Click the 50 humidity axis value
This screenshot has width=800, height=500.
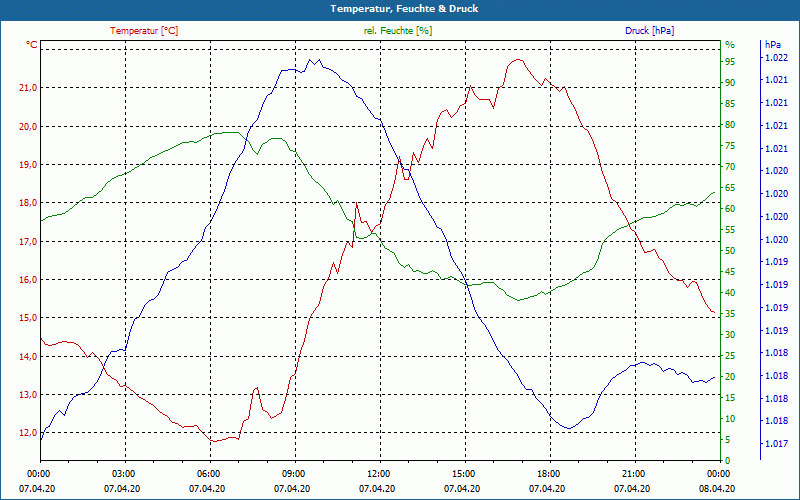click(x=730, y=251)
